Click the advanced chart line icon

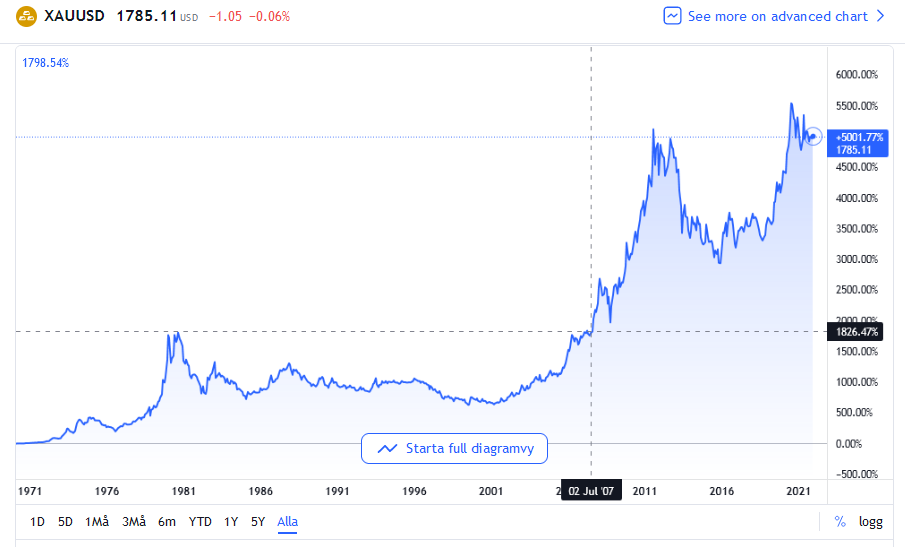(x=673, y=16)
